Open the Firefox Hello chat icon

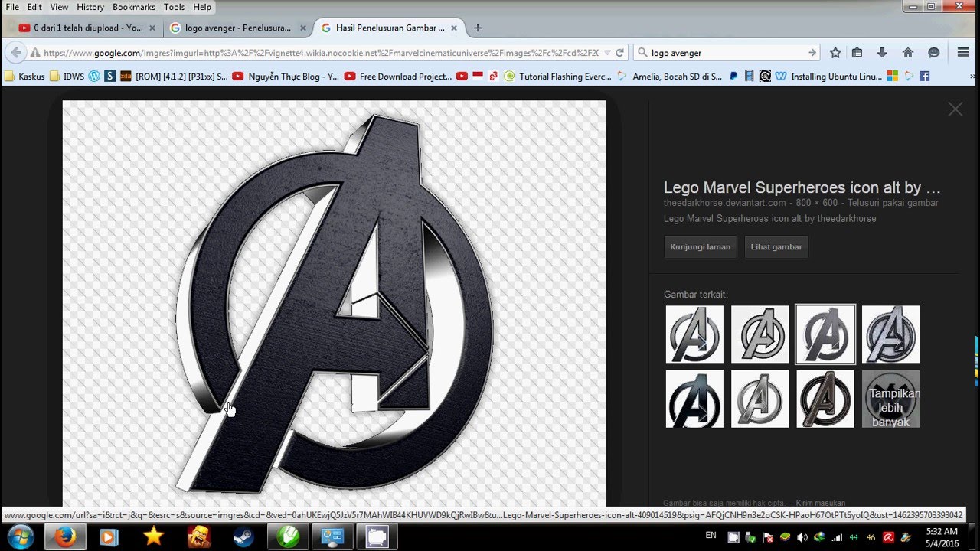(934, 53)
